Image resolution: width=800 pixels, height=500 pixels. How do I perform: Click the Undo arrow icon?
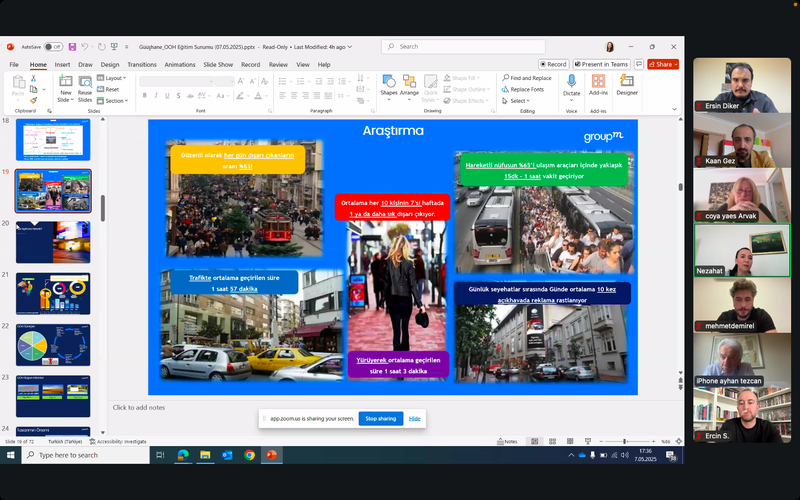pos(85,47)
